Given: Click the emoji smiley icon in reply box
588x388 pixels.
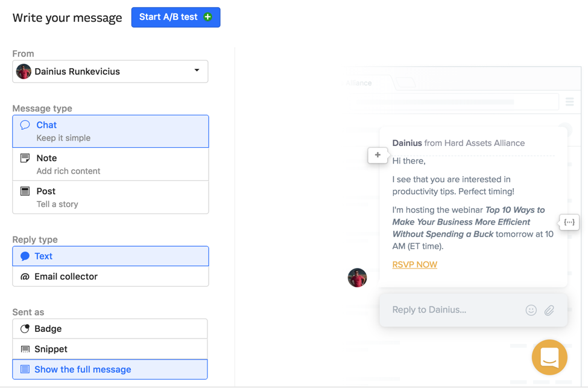Looking at the screenshot, I should [x=531, y=310].
